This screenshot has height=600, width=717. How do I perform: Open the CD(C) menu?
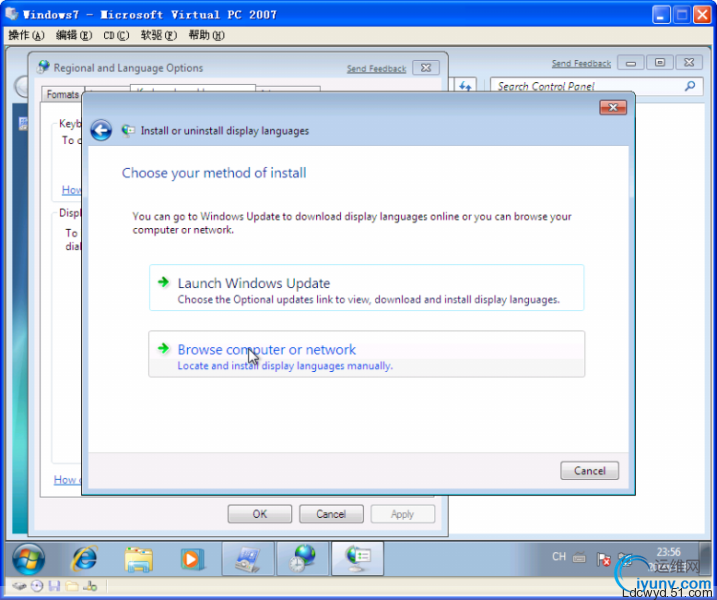[x=116, y=35]
